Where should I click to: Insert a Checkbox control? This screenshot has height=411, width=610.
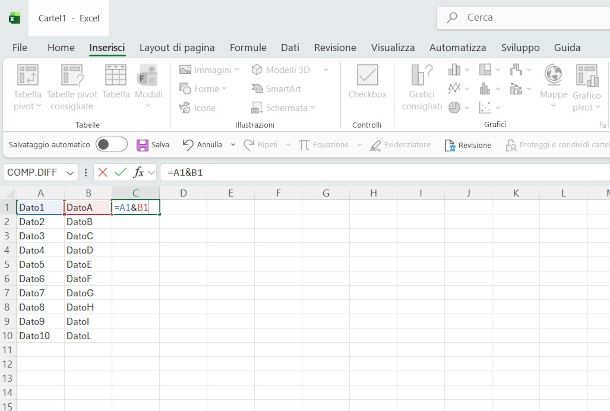point(367,81)
